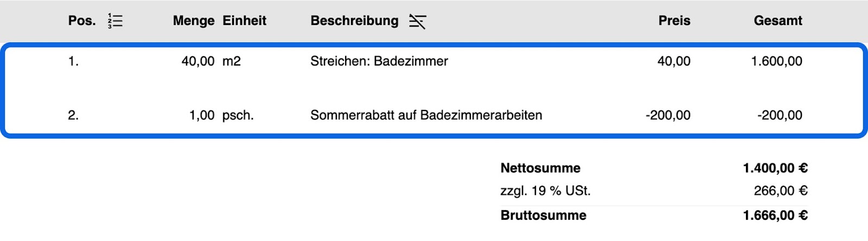
Task: Toggle the description strikethrough-lines icon
Action: tap(417, 21)
